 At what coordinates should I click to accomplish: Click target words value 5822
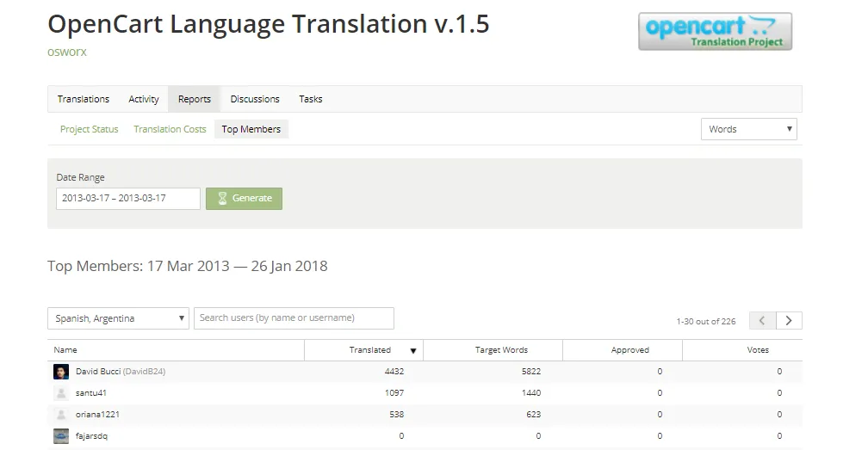[530, 372]
